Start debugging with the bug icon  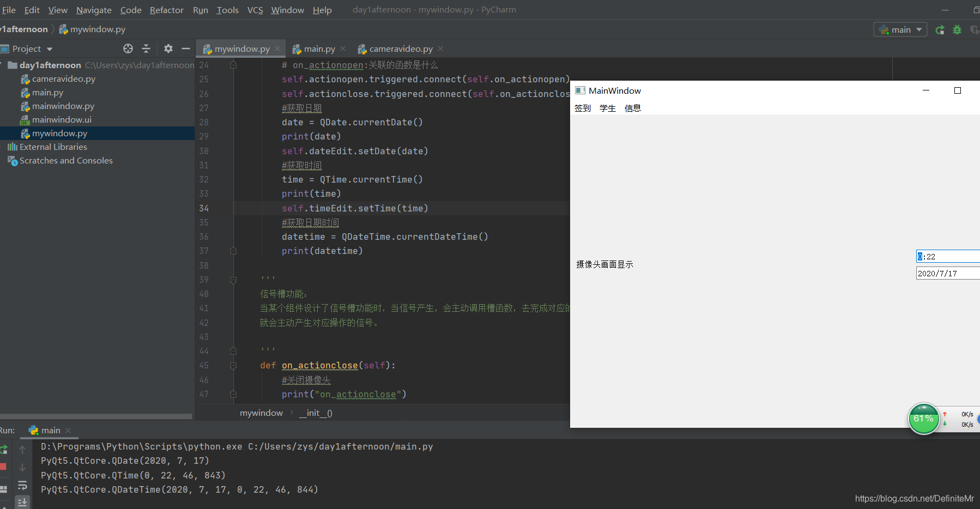pyautogui.click(x=957, y=30)
